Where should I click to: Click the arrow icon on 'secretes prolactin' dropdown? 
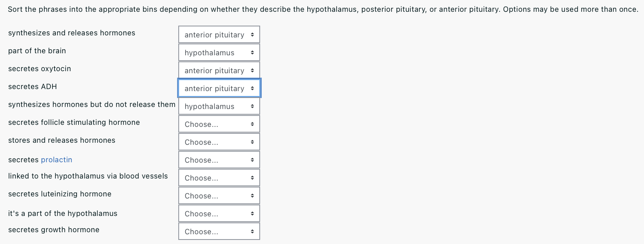[252, 160]
